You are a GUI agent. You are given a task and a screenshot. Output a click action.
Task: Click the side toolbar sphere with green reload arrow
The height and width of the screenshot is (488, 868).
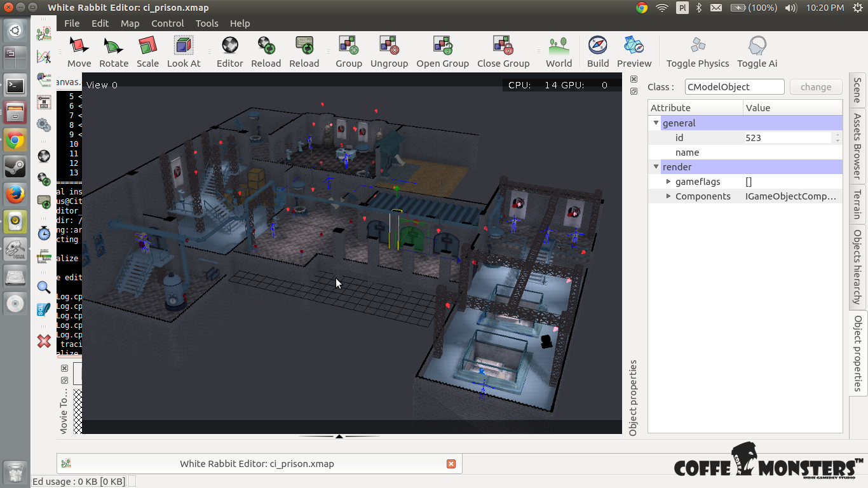(44, 179)
